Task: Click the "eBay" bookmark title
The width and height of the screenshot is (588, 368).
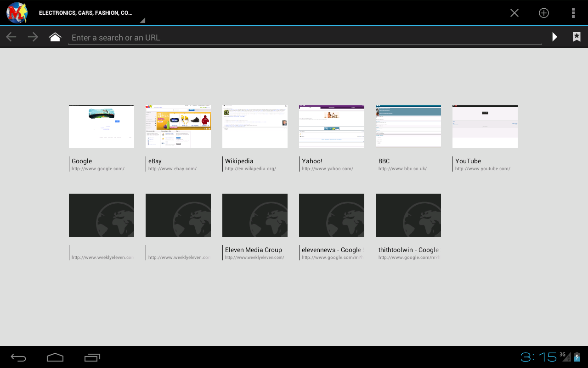Action: pos(155,161)
